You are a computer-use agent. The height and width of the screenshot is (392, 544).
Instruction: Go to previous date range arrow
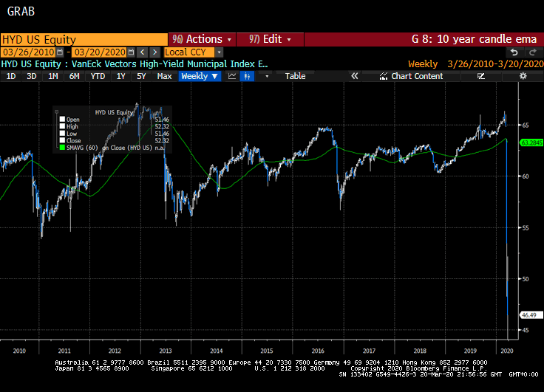[x=142, y=52]
